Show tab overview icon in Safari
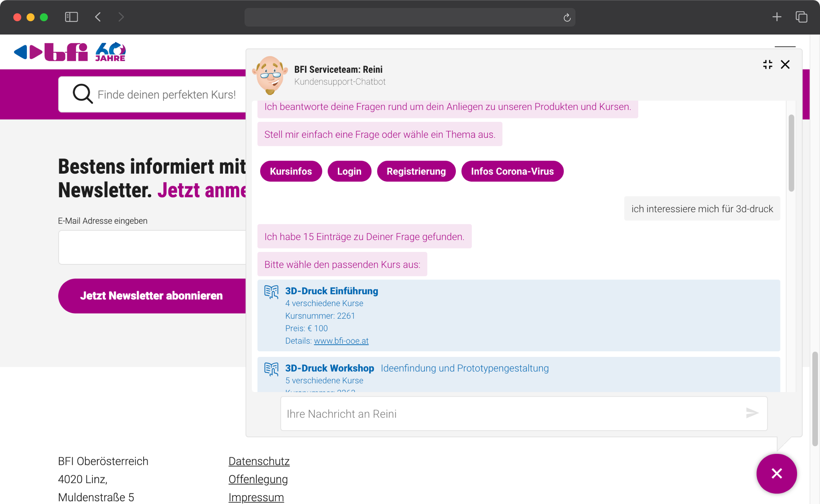The width and height of the screenshot is (820, 504). click(x=801, y=17)
